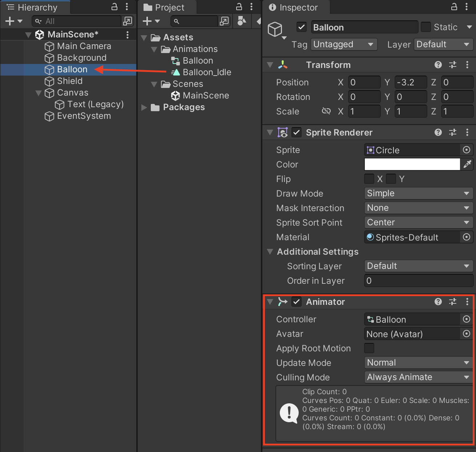Open the Sprite object picker circle

467,150
